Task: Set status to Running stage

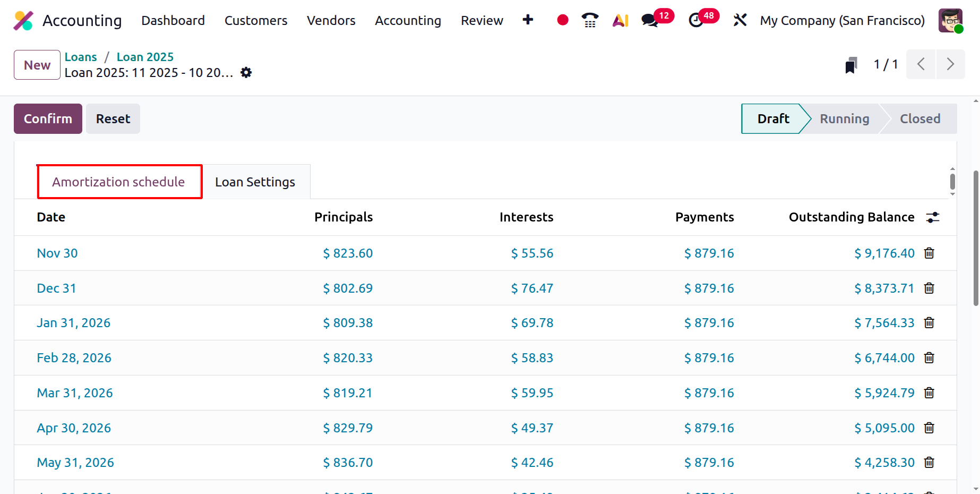Action: tap(844, 119)
